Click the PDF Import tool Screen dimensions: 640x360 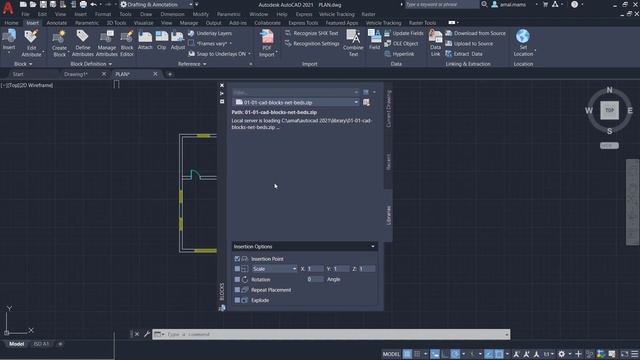coord(267,43)
